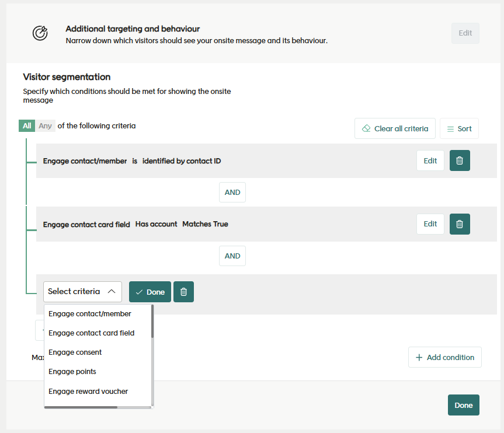Remove the new criteria row with trash icon
The width and height of the screenshot is (504, 433).
point(183,292)
